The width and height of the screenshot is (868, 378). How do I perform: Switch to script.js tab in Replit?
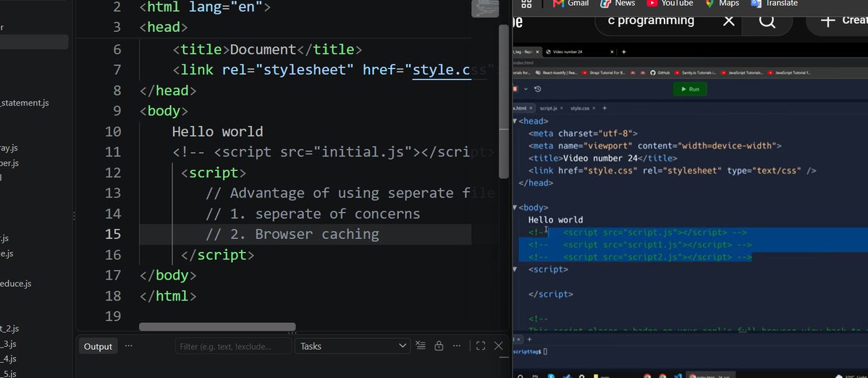tap(548, 109)
